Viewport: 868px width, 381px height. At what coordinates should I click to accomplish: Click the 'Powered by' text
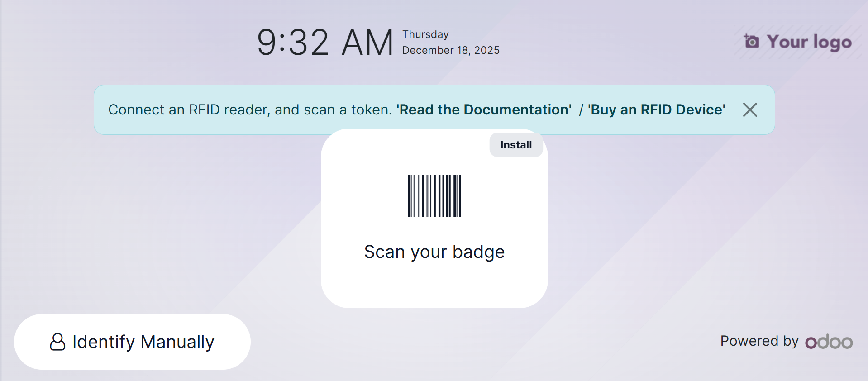759,341
